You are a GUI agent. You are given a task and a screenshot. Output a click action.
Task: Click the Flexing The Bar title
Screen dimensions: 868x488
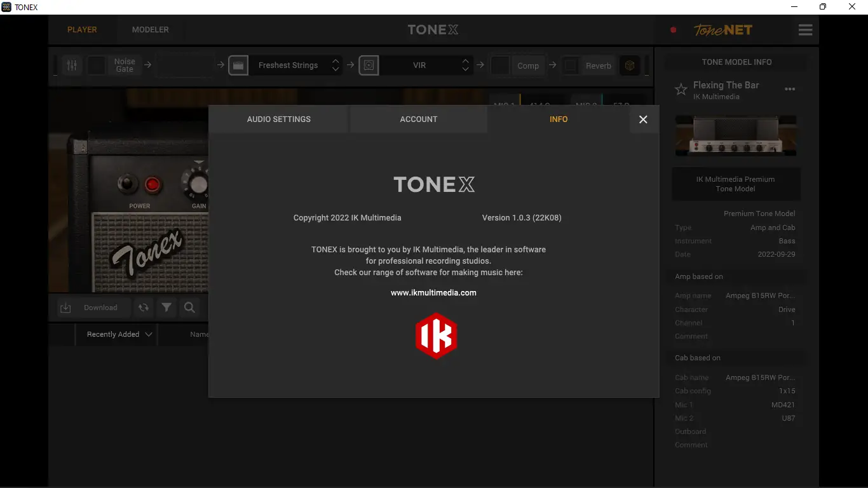pyautogui.click(x=726, y=85)
